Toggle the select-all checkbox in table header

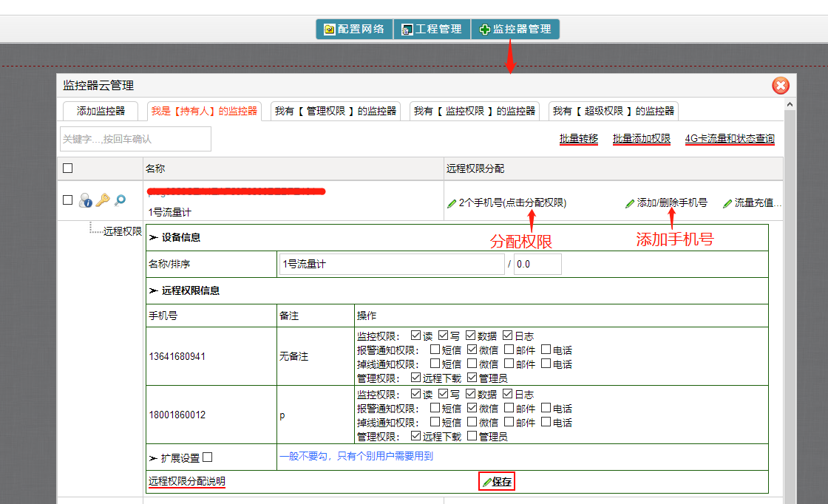68,168
